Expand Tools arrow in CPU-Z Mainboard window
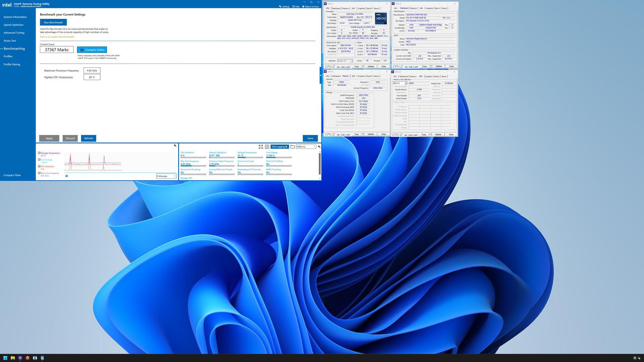 point(430,66)
